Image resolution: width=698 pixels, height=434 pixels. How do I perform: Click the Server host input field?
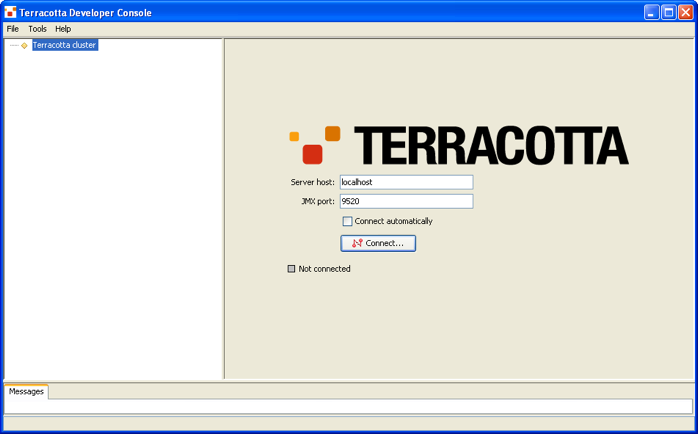click(406, 182)
